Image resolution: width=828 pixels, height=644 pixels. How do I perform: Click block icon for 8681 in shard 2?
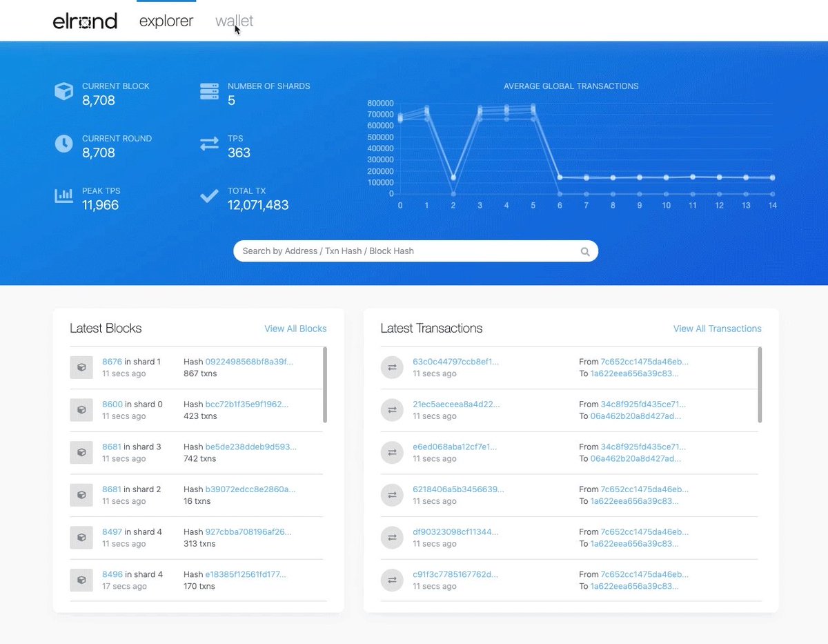point(81,496)
